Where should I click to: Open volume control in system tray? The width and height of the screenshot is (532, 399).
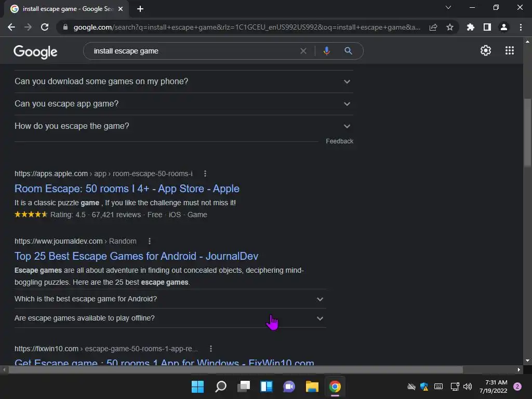click(468, 387)
